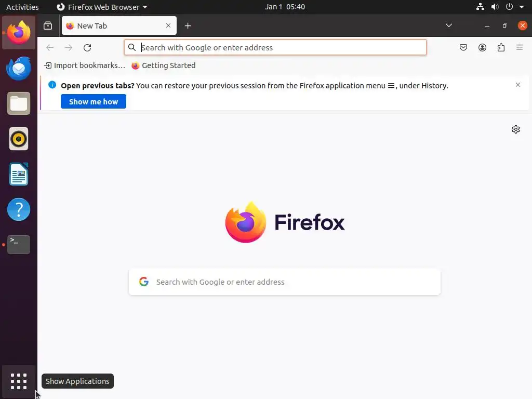The height and width of the screenshot is (399, 532).
Task: Open Activities overview
Action: click(x=22, y=7)
